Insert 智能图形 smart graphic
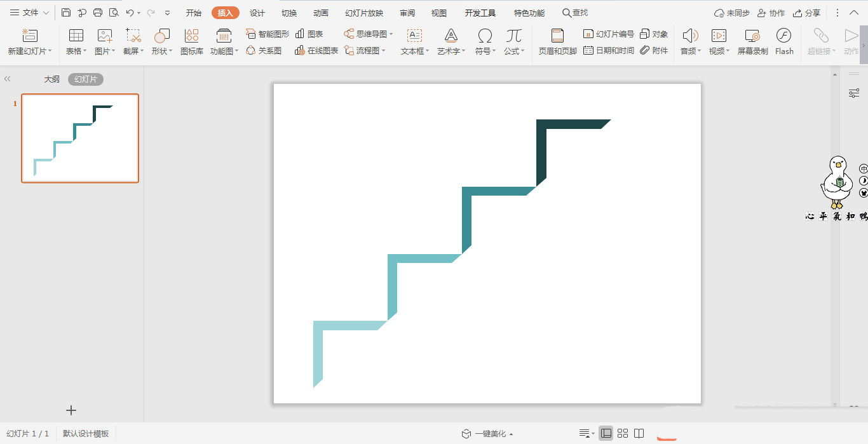The image size is (868, 444). pos(268,34)
